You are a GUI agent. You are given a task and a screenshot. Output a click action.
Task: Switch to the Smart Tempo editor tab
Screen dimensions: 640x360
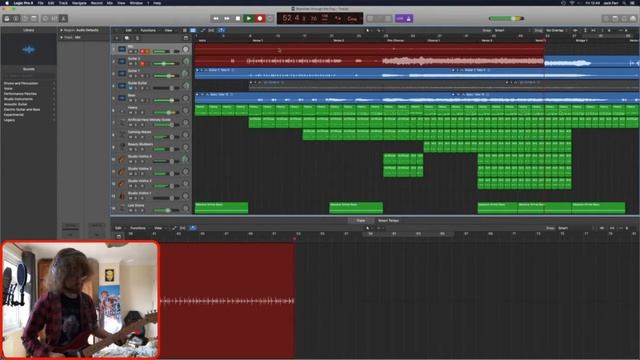(388, 220)
